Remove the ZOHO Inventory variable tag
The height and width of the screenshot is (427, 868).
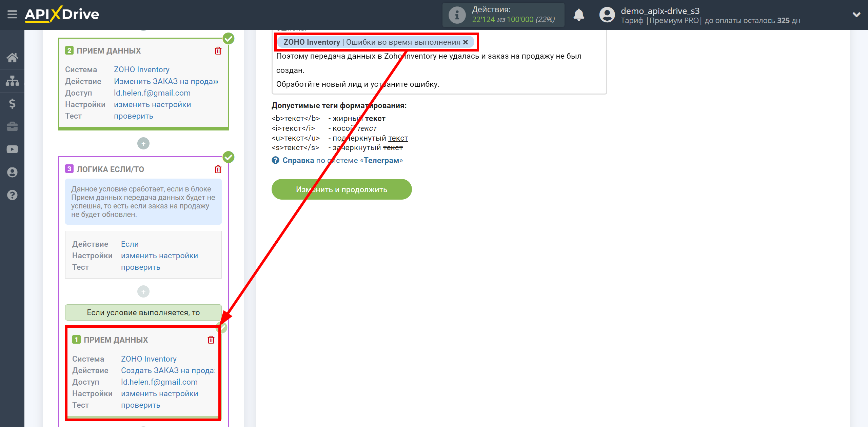466,42
